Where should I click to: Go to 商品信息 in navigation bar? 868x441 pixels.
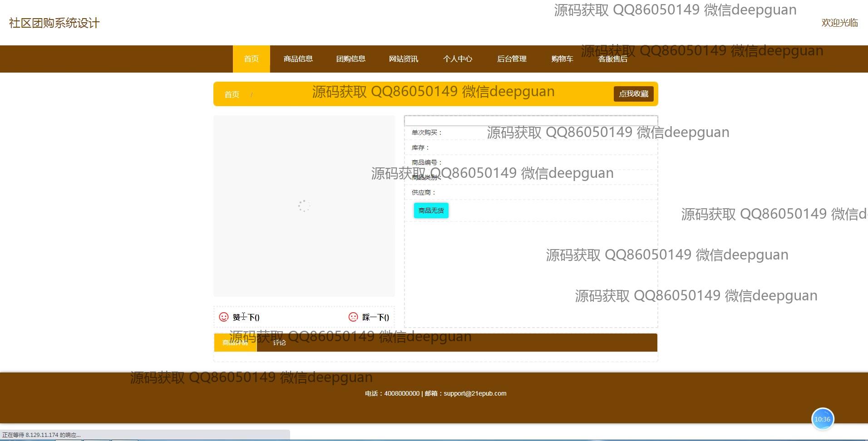298,59
